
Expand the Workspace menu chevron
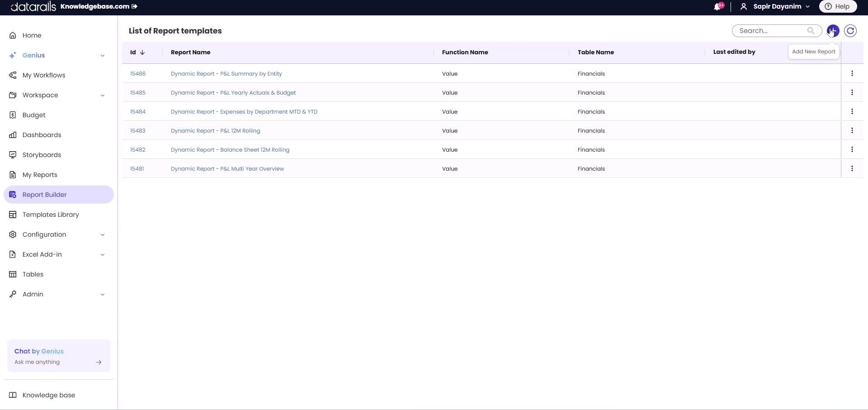[103, 95]
